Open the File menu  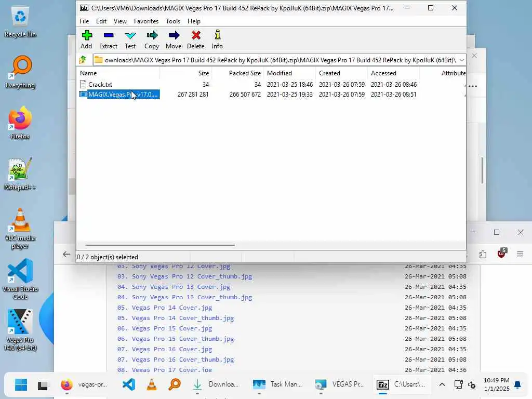(x=84, y=21)
